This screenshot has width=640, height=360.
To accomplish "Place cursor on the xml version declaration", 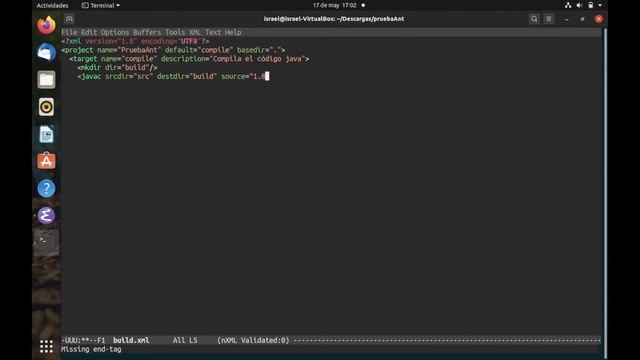I will click(x=135, y=41).
